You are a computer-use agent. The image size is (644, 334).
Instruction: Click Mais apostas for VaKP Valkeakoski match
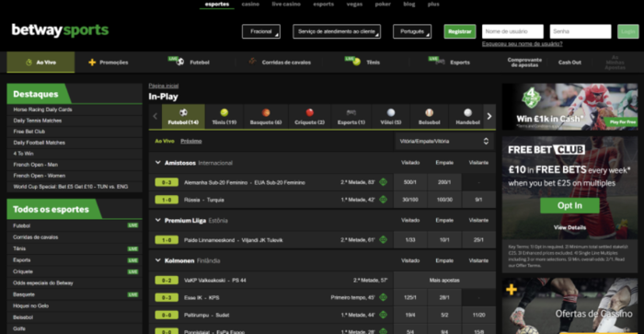pos(444,280)
